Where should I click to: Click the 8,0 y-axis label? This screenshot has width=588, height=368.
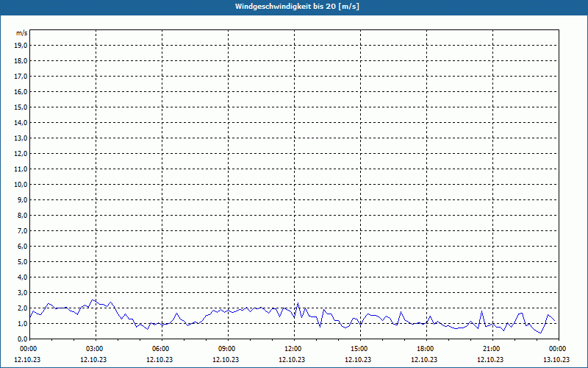24,215
